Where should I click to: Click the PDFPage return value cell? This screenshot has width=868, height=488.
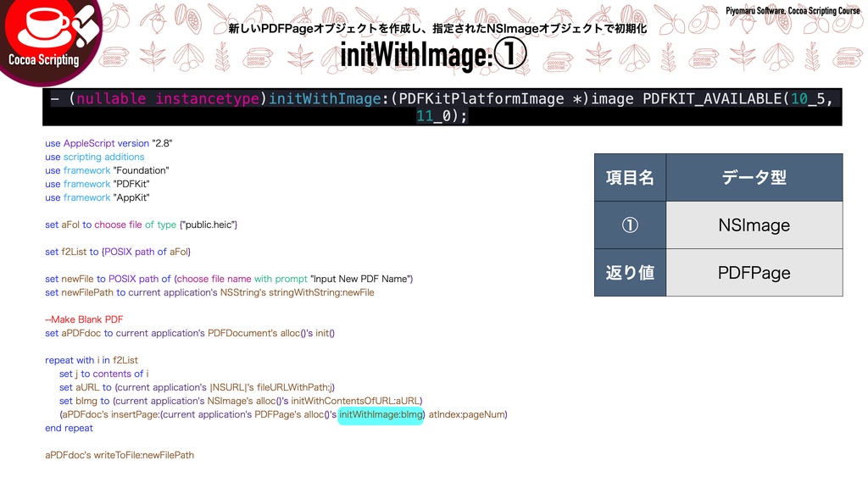point(754,272)
